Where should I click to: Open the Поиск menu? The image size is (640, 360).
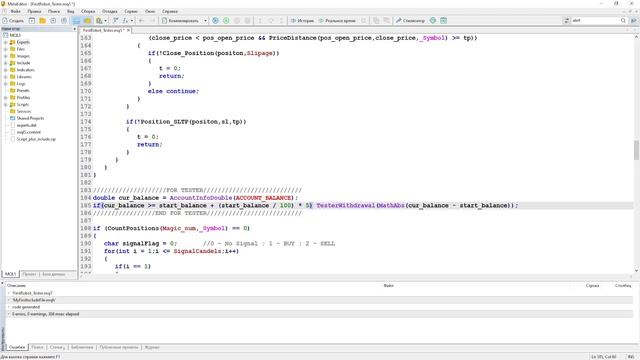[x=54, y=11]
